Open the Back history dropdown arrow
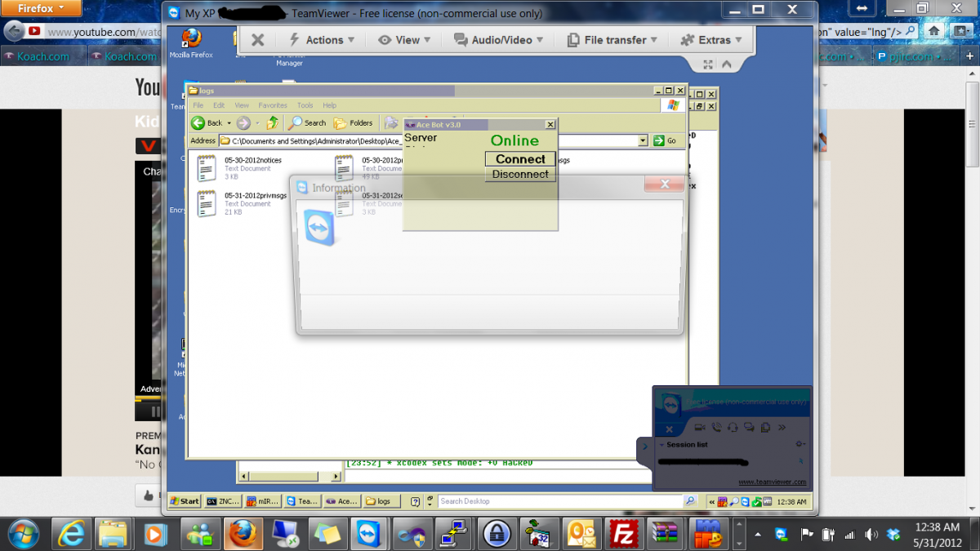Image resolution: width=980 pixels, height=551 pixels. [x=229, y=123]
